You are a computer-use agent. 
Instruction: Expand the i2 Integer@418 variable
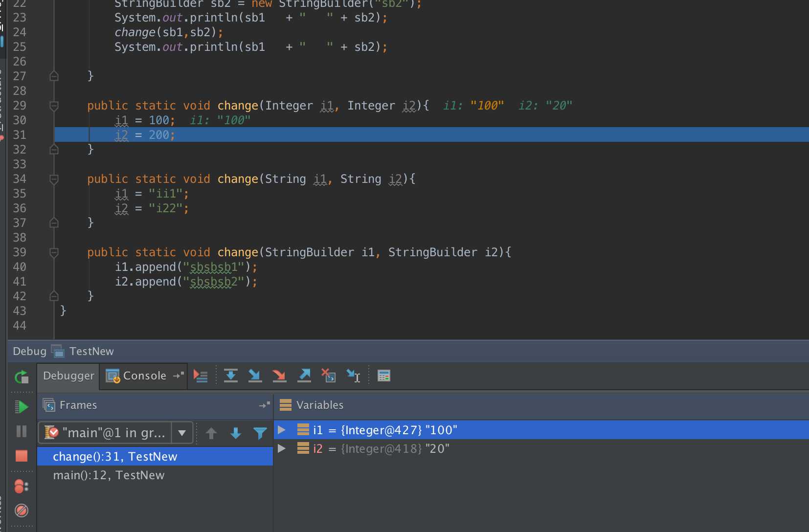282,448
